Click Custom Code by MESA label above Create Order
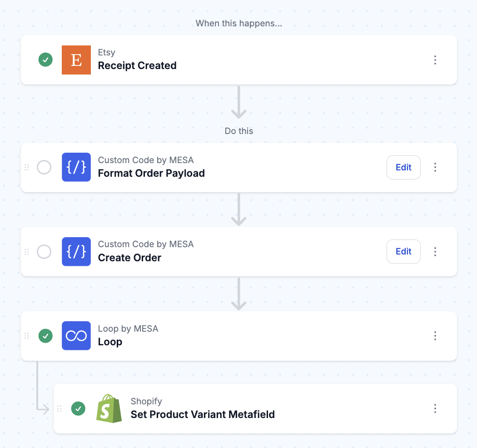 [x=146, y=244]
